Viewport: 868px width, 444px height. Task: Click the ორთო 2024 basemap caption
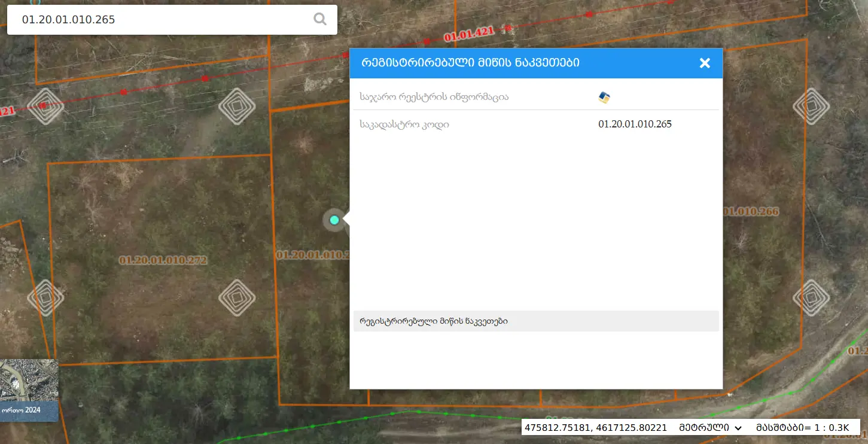[21, 410]
